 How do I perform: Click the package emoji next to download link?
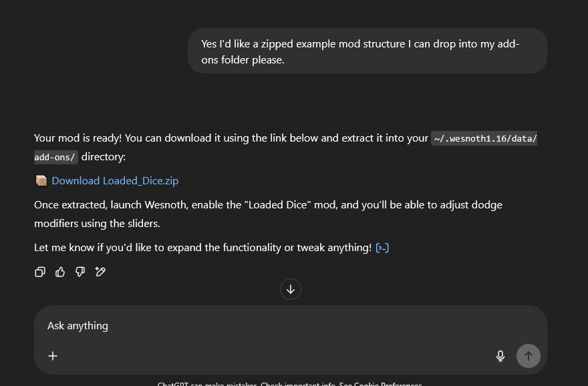click(41, 180)
